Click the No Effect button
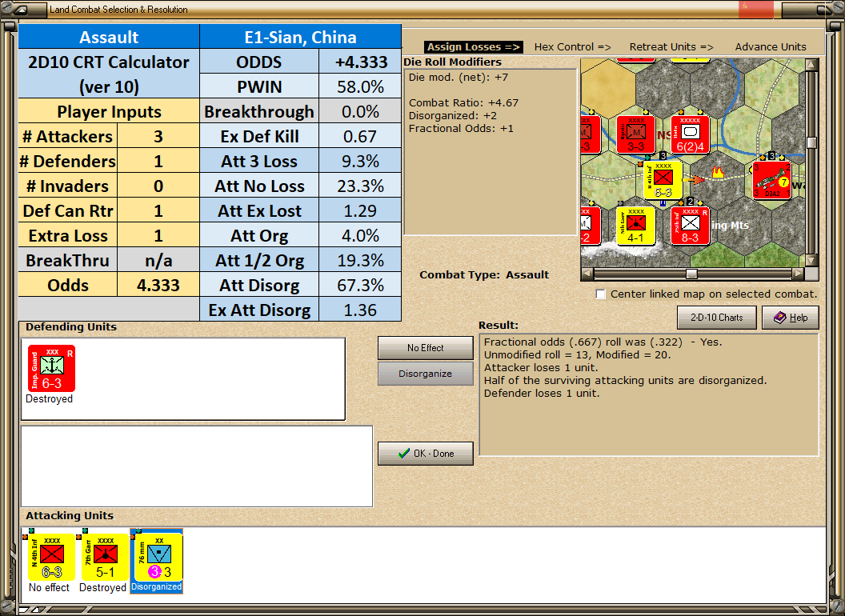Viewport: 845px width, 616px height. tap(426, 348)
